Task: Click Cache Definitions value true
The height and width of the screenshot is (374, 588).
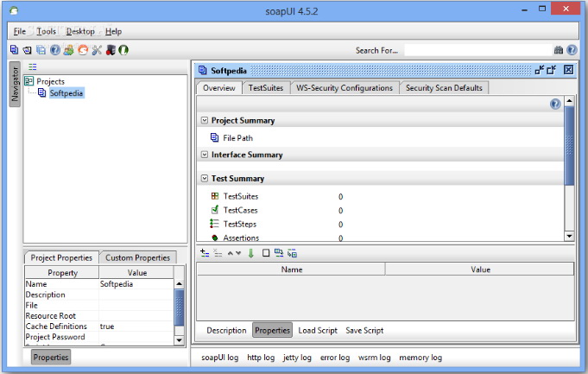Action: tap(136, 326)
